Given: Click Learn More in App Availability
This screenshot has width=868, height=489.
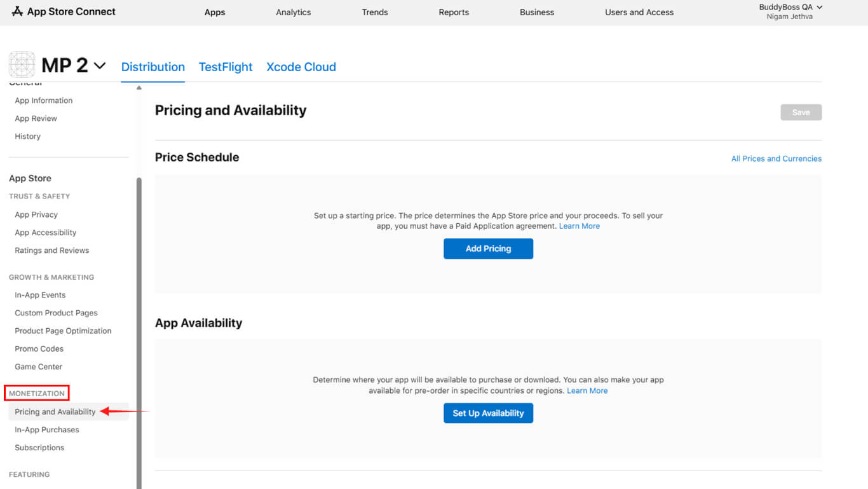Looking at the screenshot, I should 587,390.
